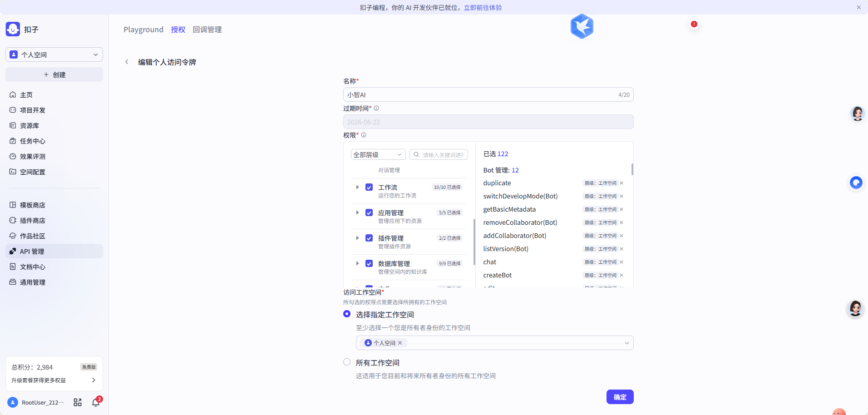Click the permission tree scrollbar

pyautogui.click(x=474, y=242)
